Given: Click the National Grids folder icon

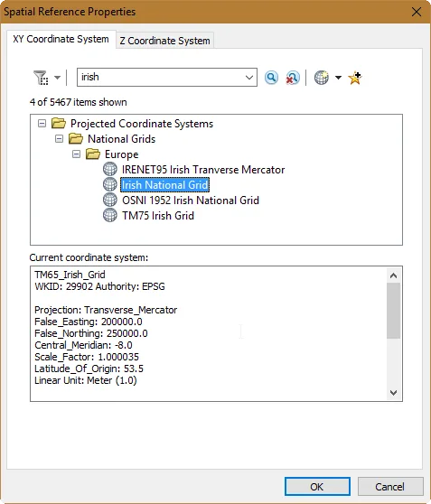Looking at the screenshot, I should point(76,138).
